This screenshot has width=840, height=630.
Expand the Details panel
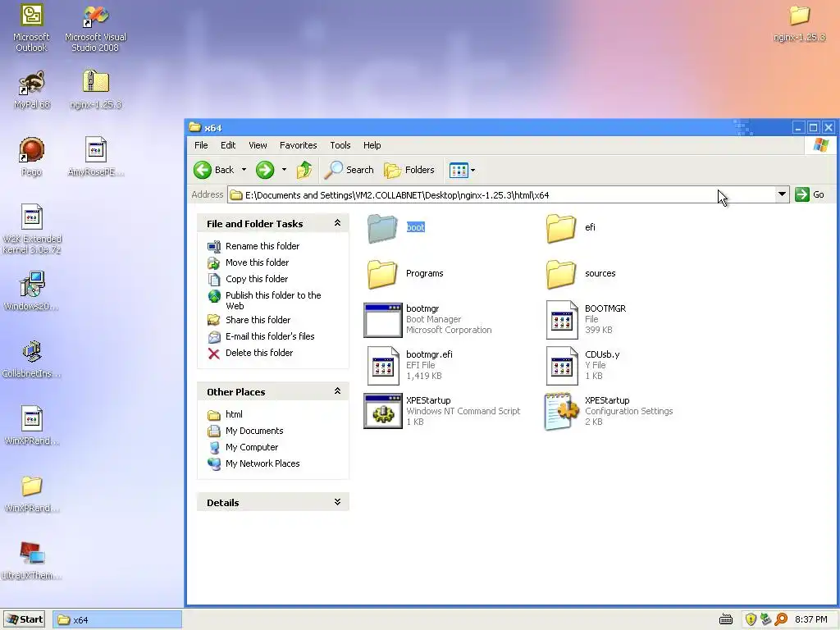337,502
